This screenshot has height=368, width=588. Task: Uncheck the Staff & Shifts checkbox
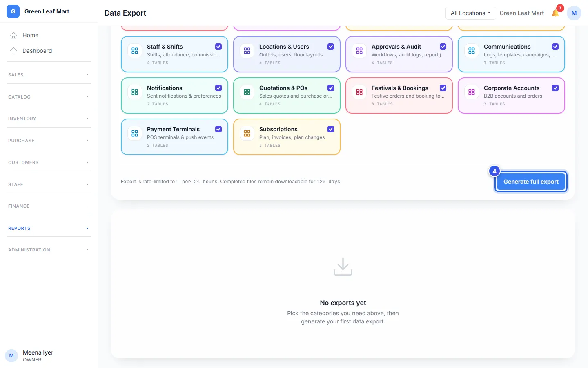[218, 47]
